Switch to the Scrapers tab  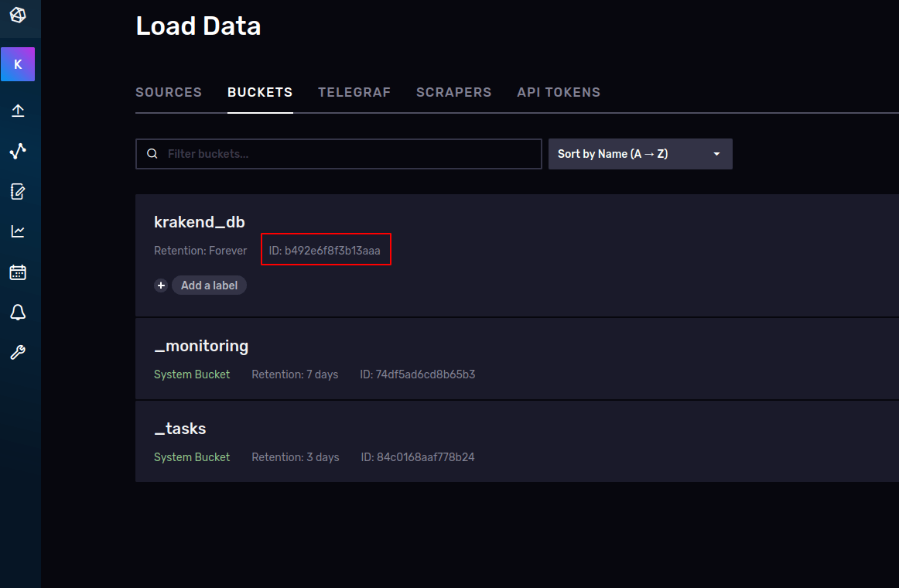pos(453,92)
